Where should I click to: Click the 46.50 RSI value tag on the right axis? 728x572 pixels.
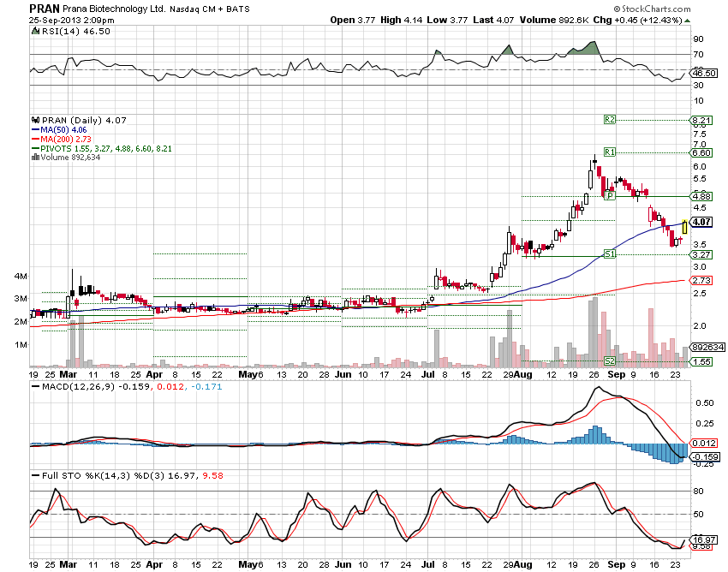pos(704,74)
